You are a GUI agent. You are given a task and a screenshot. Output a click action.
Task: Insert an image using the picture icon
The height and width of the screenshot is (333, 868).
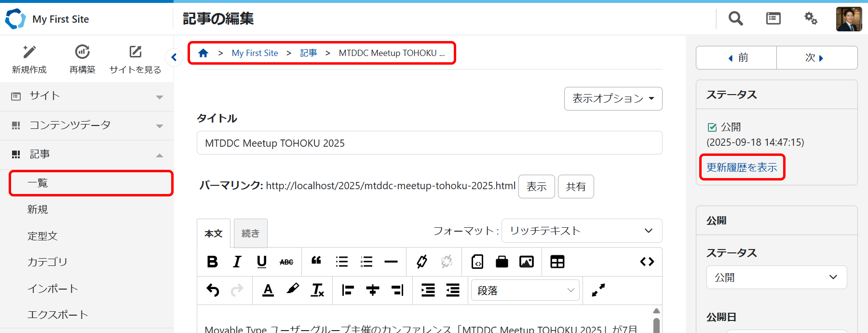point(526,262)
